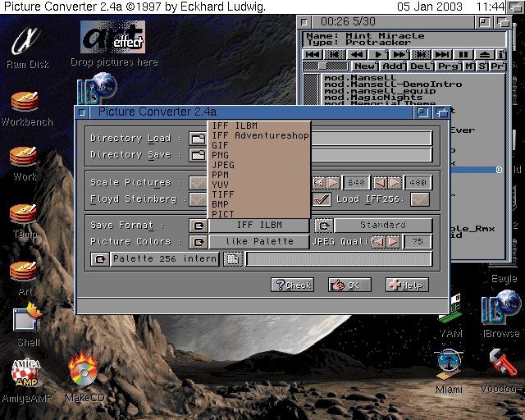Click the rewind button in module player
The height and width of the screenshot is (420, 525).
click(356, 55)
